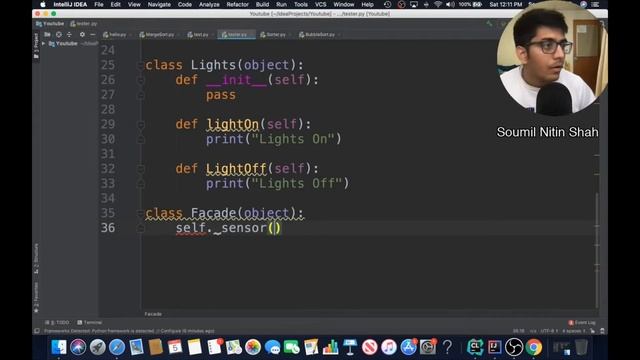
Task: Place cursor in line 36 self._sensor()
Action: pos(229,228)
